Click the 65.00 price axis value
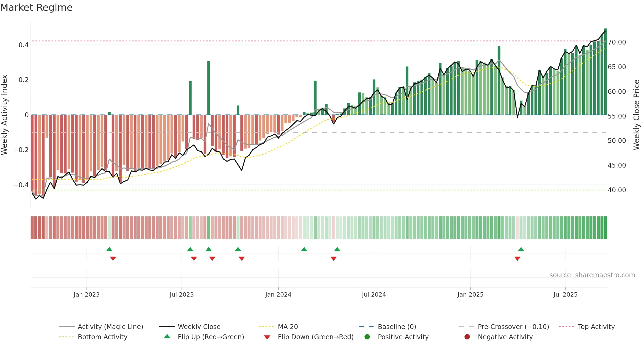 coord(617,67)
